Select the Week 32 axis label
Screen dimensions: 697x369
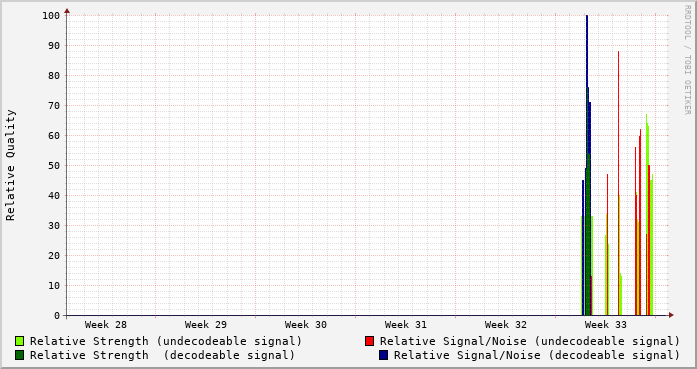(506, 325)
